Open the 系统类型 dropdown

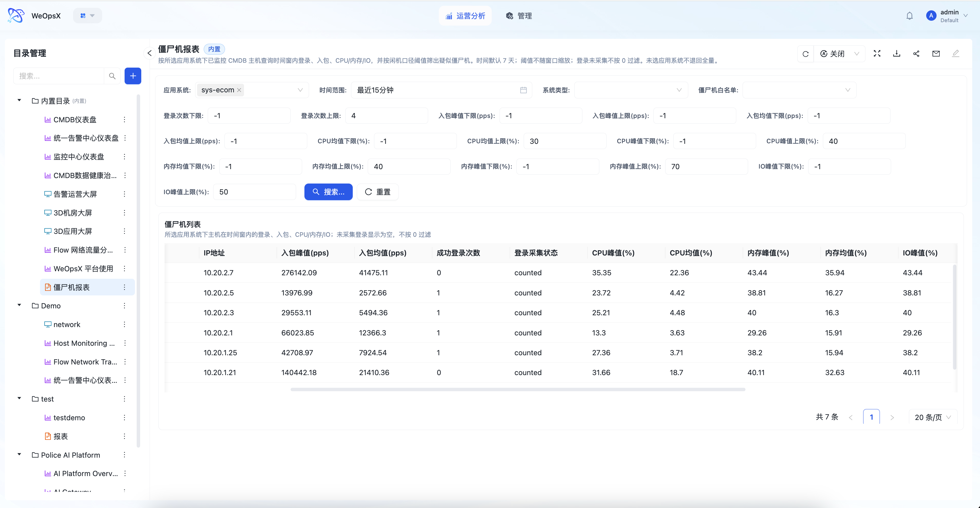[x=631, y=90]
